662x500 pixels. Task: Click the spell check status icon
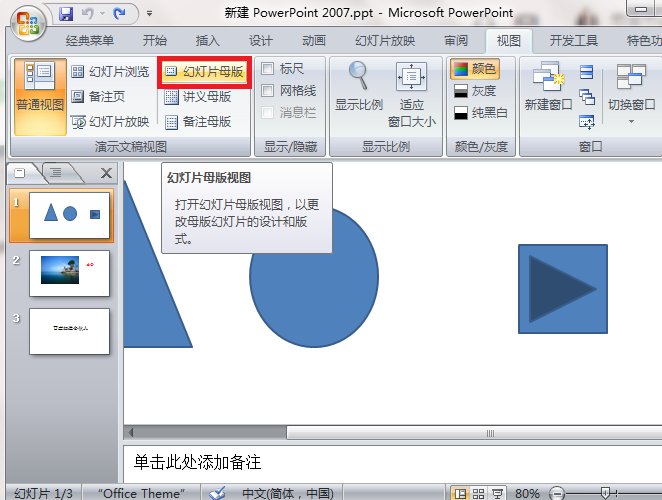click(x=217, y=493)
